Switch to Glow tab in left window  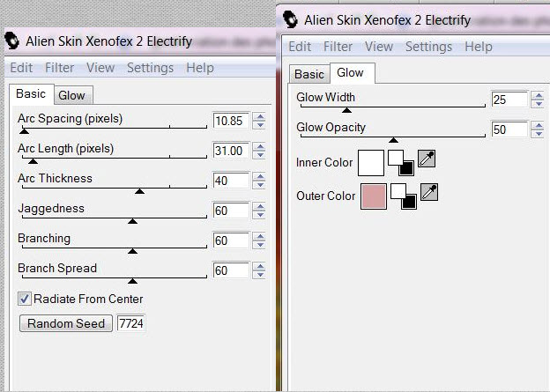(x=72, y=95)
